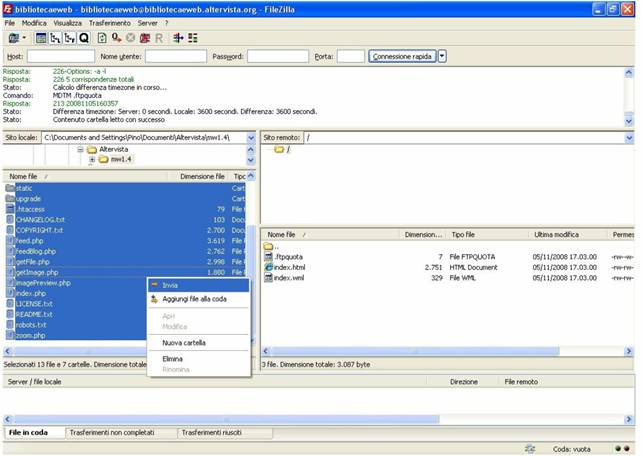Disconnect from the current server
The height and width of the screenshot is (456, 642).
click(145, 38)
